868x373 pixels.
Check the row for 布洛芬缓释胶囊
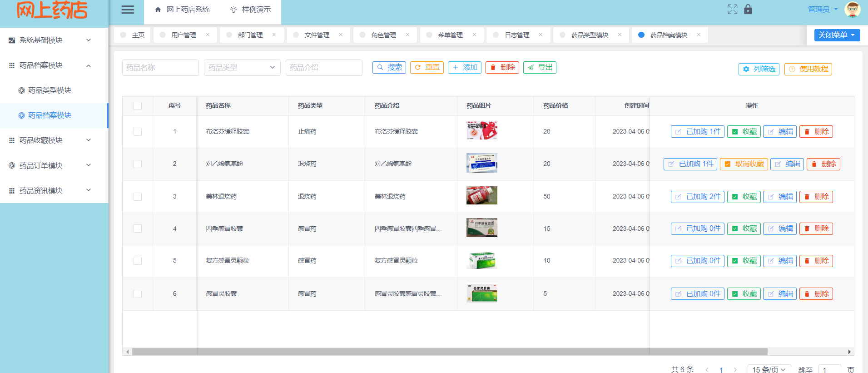pos(138,132)
